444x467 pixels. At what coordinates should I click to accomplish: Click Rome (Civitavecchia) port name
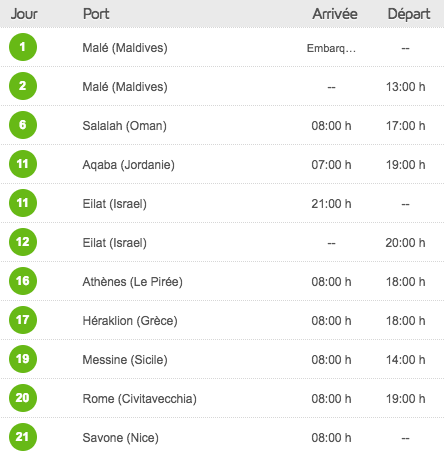point(140,399)
